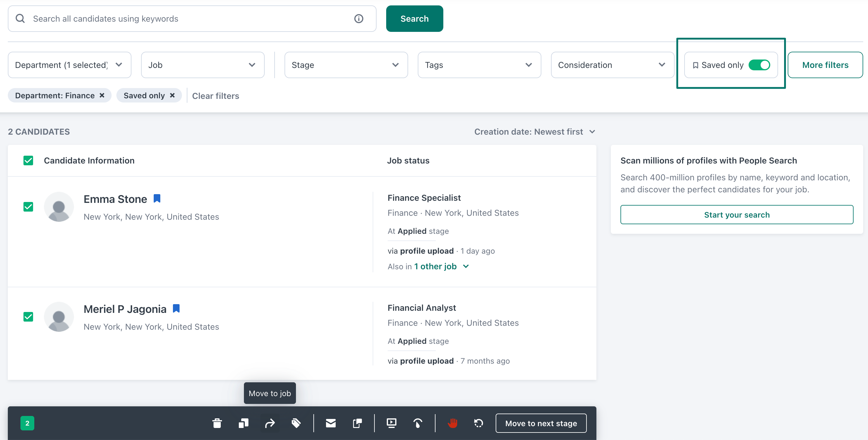This screenshot has width=868, height=440.
Task: Click the trash delete icon in bulk toolbar
Action: 217,423
